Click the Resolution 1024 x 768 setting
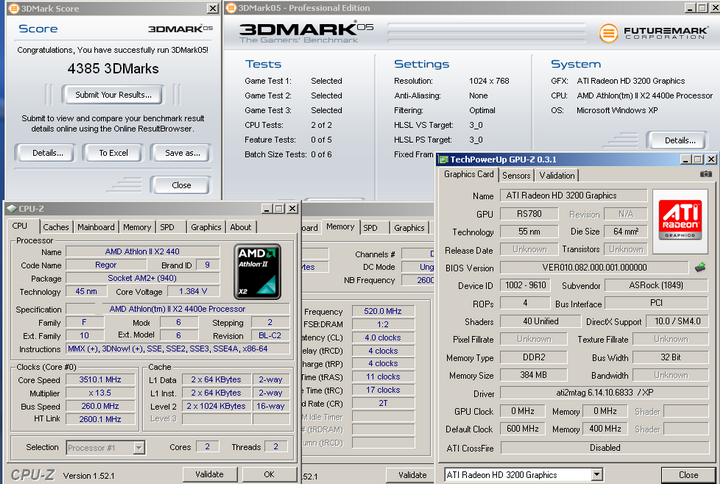The width and height of the screenshot is (720, 484). (x=489, y=81)
